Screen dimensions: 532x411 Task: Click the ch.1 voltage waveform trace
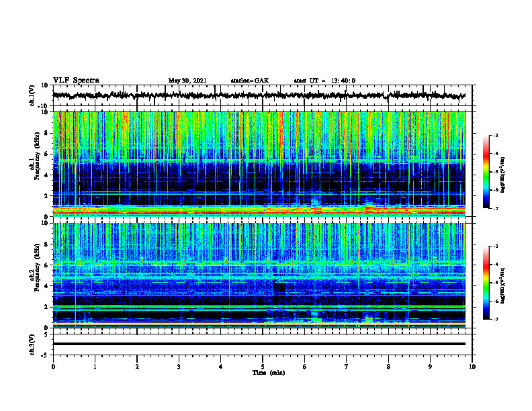coord(259,95)
